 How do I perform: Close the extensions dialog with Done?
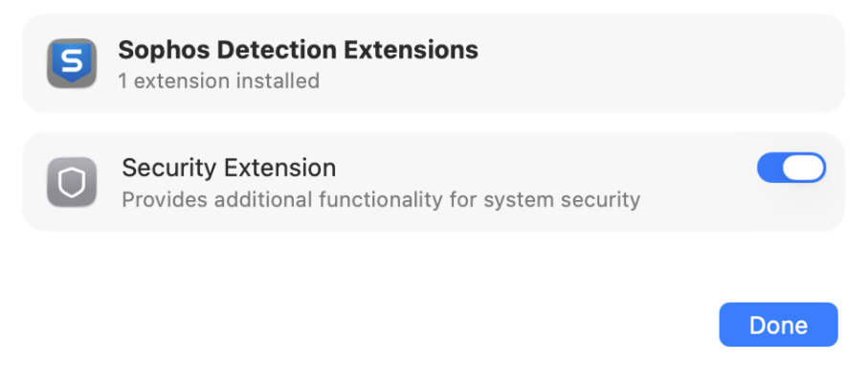point(778,325)
